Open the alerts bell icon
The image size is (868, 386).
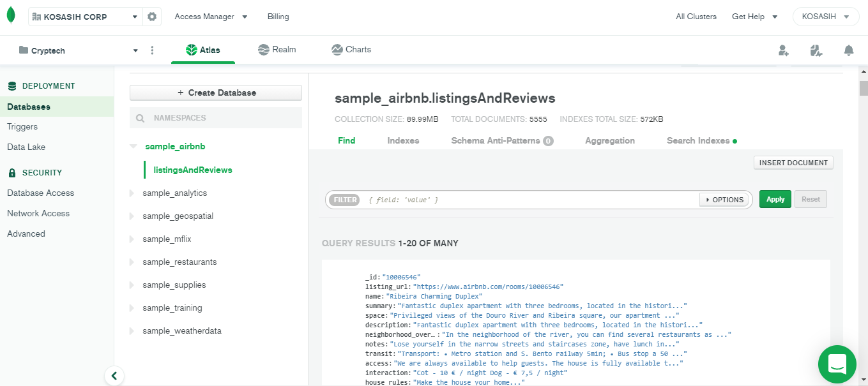(849, 50)
